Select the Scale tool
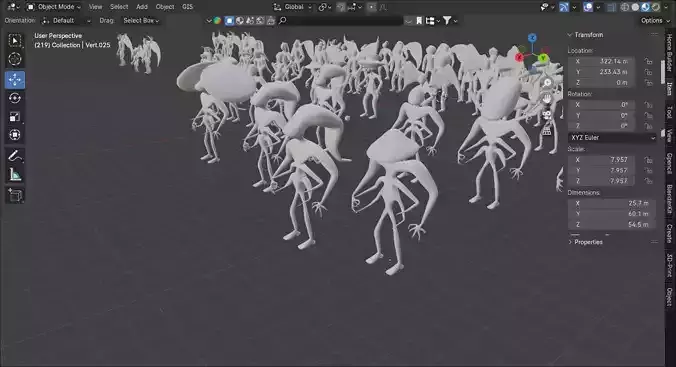 [15, 117]
